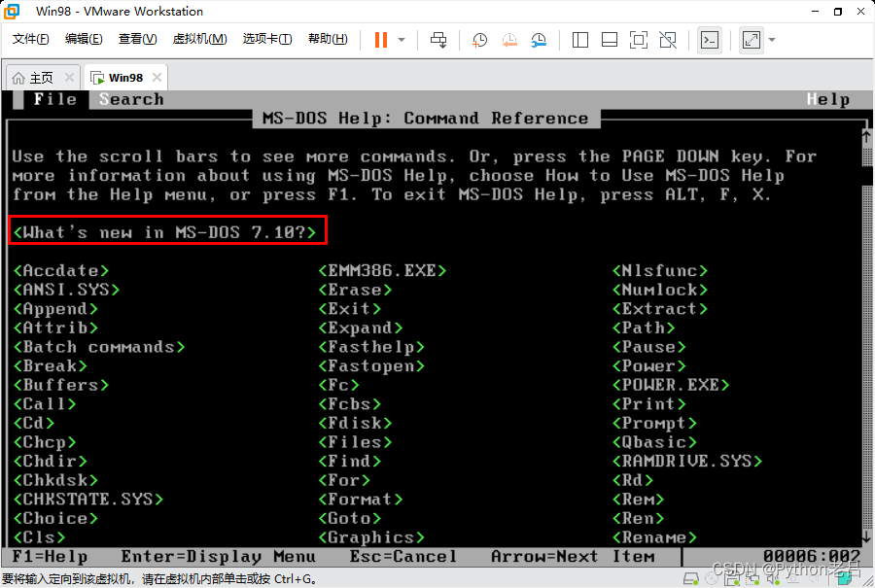Open the Numlock help topic

pyautogui.click(x=659, y=290)
